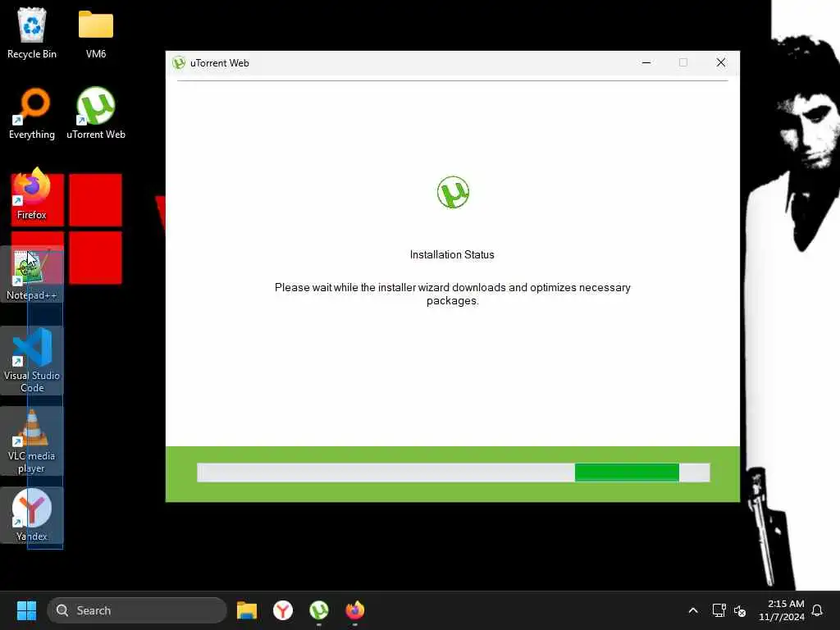Click the 'Installation Status' heading
This screenshot has height=630, width=840.
coord(452,254)
